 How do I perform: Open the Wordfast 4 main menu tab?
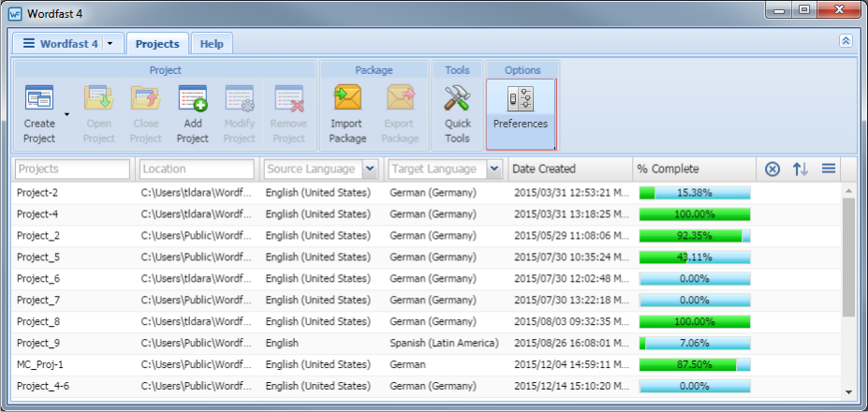61,44
